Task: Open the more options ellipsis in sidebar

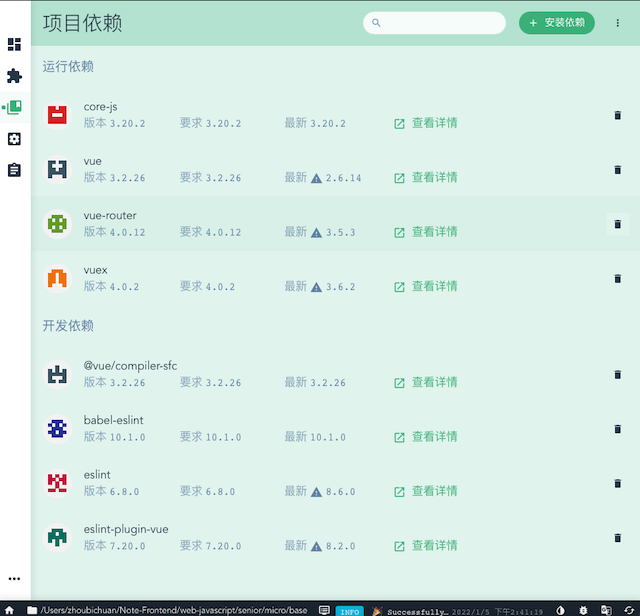Action: (x=14, y=578)
